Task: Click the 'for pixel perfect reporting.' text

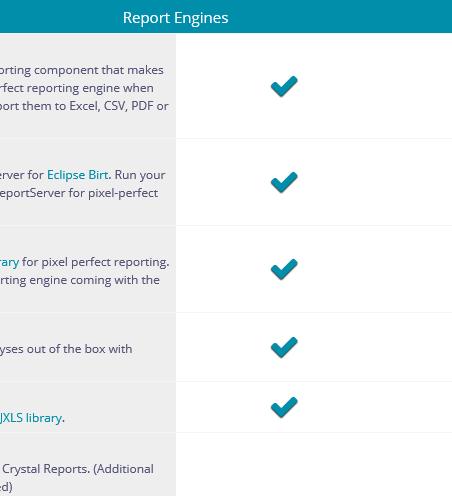Action: [x=95, y=262]
